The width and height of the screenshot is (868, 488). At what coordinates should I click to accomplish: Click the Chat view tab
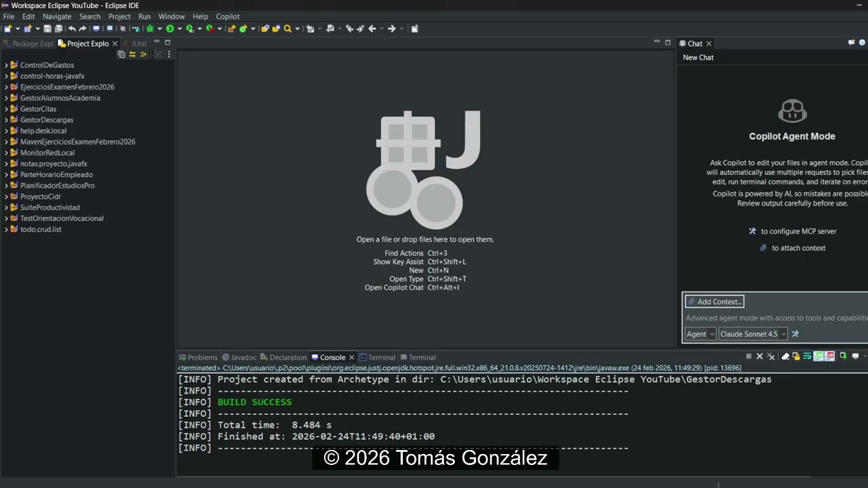pos(695,43)
